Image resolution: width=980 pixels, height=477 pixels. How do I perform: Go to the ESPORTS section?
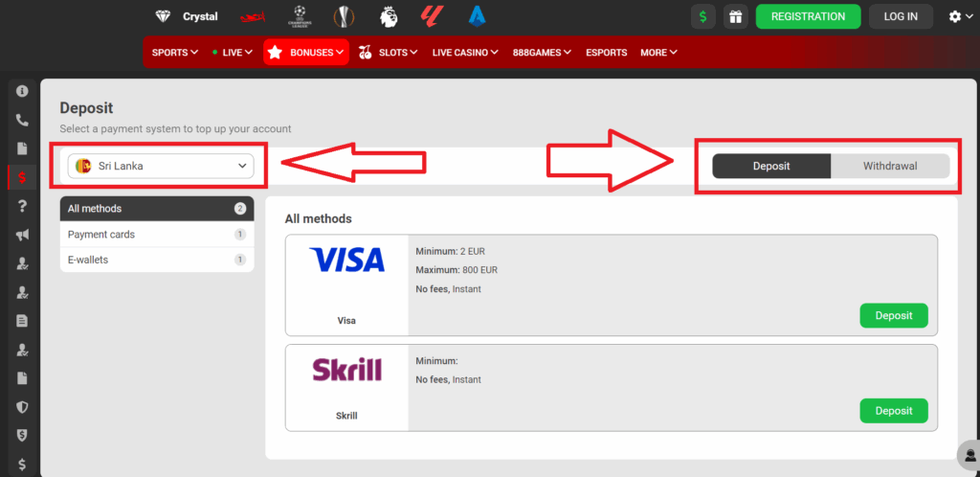[x=606, y=53]
